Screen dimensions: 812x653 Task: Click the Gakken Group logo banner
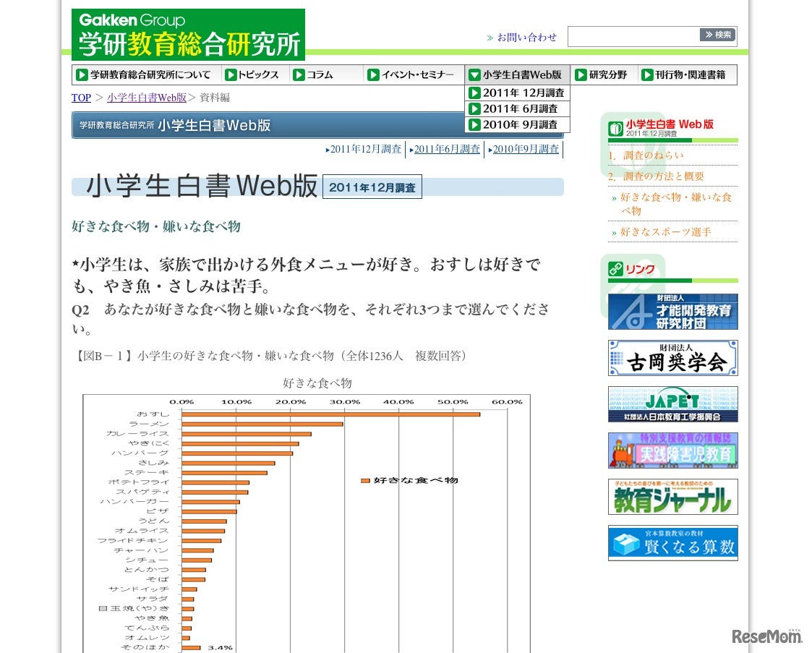[188, 34]
